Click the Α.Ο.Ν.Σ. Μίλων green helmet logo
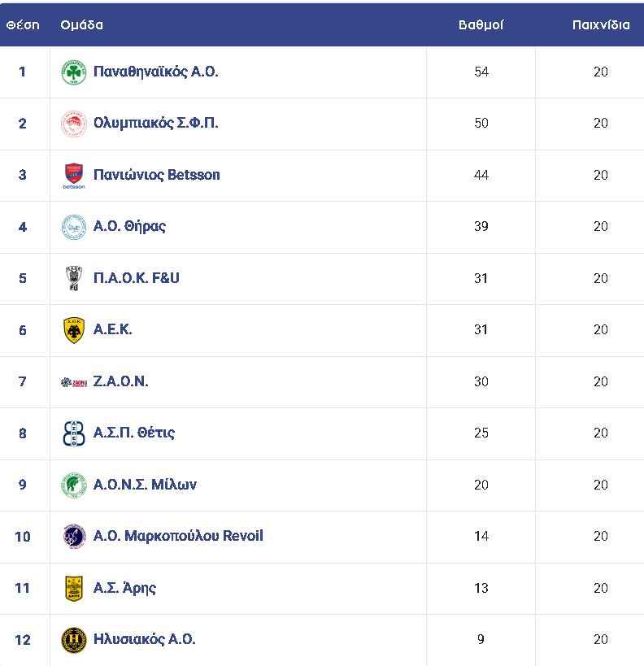The width and height of the screenshot is (644, 666). pyautogui.click(x=74, y=485)
